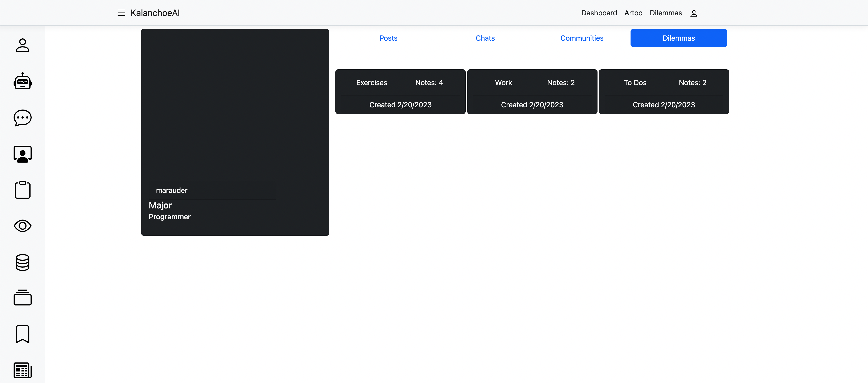Select the Communities tab
The height and width of the screenshot is (383, 868).
pos(582,38)
